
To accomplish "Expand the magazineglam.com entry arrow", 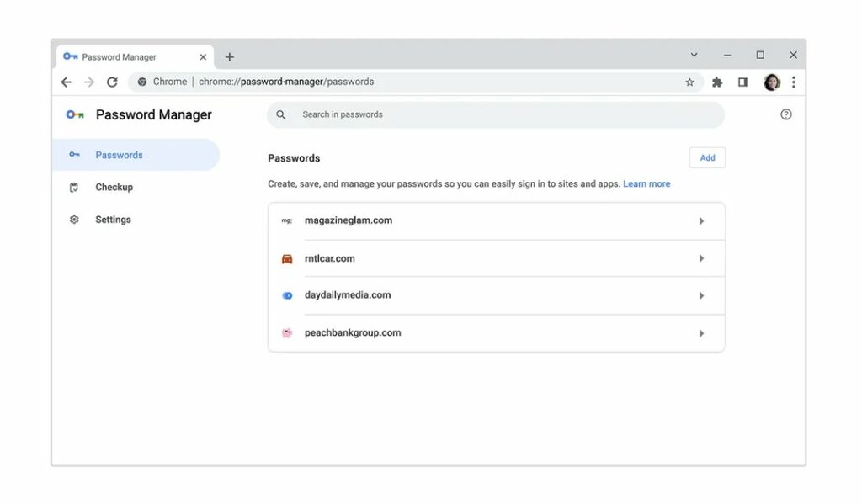I will (701, 221).
